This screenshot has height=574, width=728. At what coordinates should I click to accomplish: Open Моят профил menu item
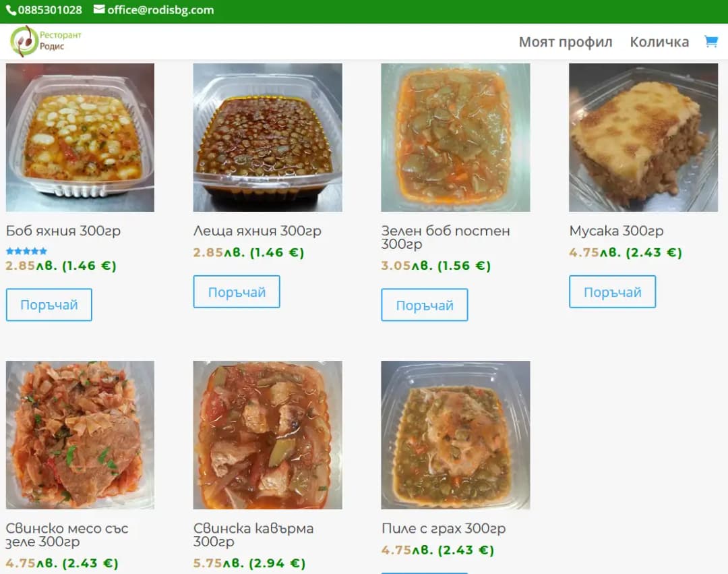pyautogui.click(x=565, y=42)
